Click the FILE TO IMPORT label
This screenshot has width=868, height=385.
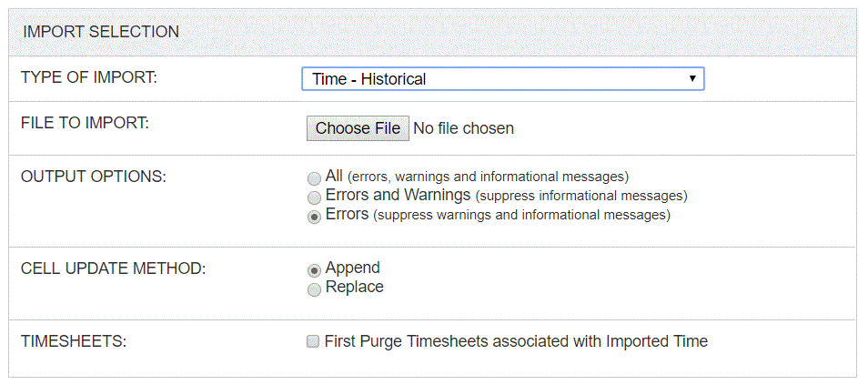[x=85, y=123]
